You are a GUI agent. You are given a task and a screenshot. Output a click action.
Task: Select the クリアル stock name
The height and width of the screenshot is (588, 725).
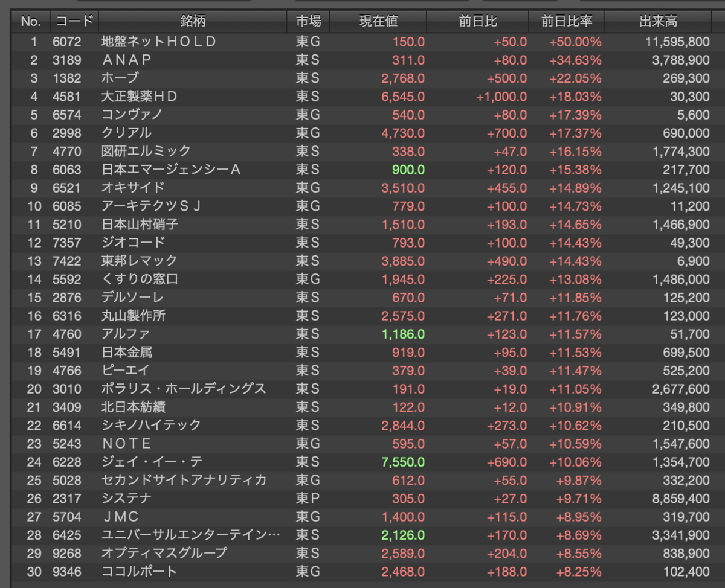[x=126, y=133]
